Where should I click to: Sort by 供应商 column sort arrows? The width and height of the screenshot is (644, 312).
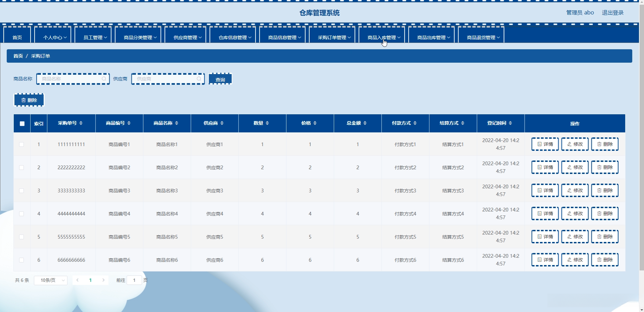[222, 123]
